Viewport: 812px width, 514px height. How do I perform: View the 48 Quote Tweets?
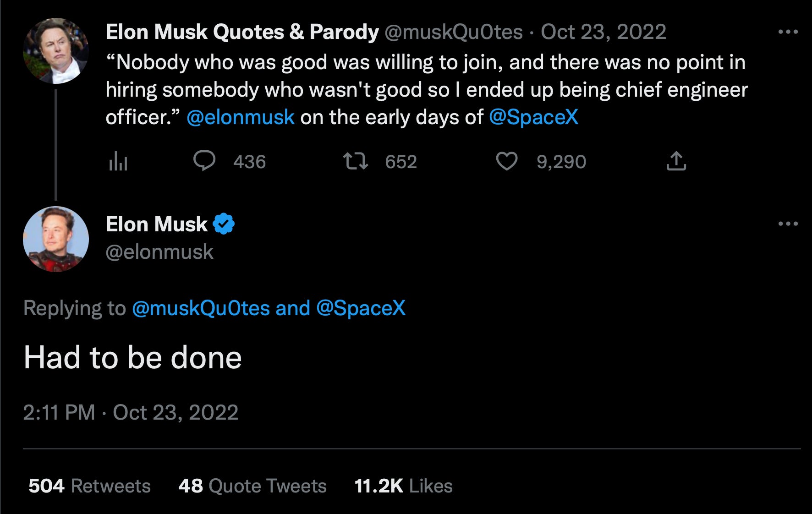pos(252,486)
